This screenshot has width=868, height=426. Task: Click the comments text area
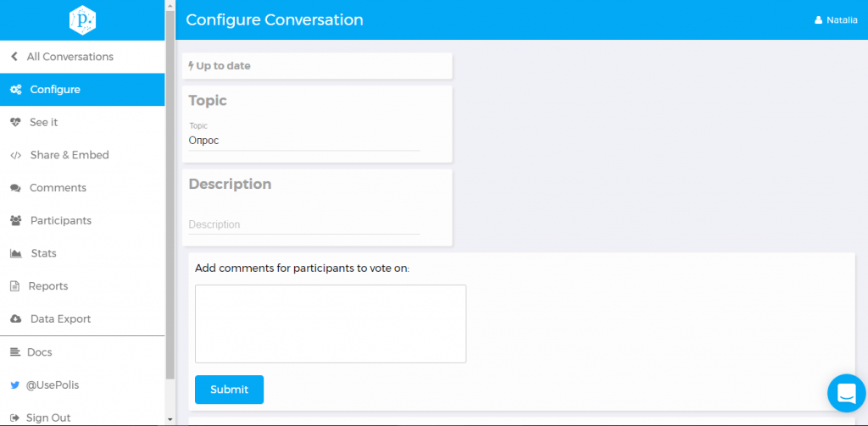click(331, 324)
